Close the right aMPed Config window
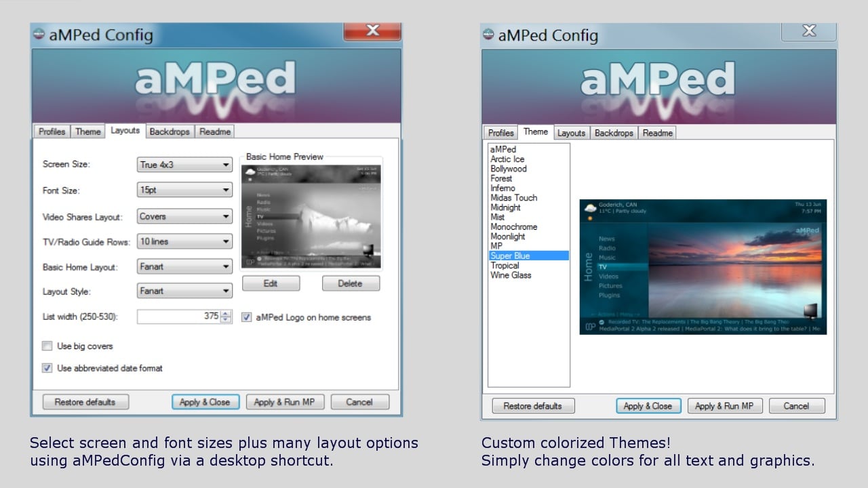 809,31
